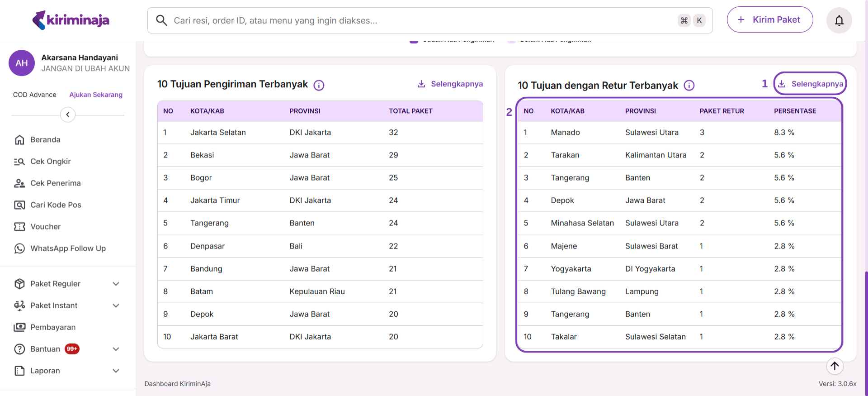
Task: Expand the Bantuan menu chevron
Action: [x=116, y=349]
